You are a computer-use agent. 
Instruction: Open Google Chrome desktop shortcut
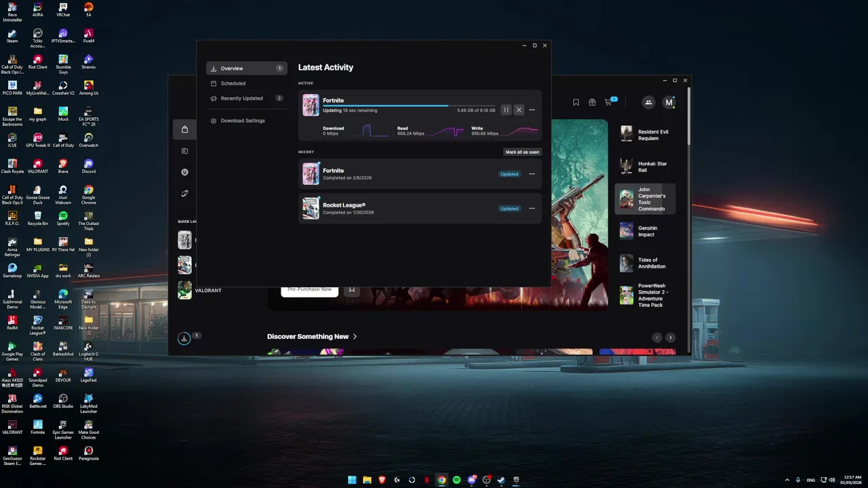88,195
